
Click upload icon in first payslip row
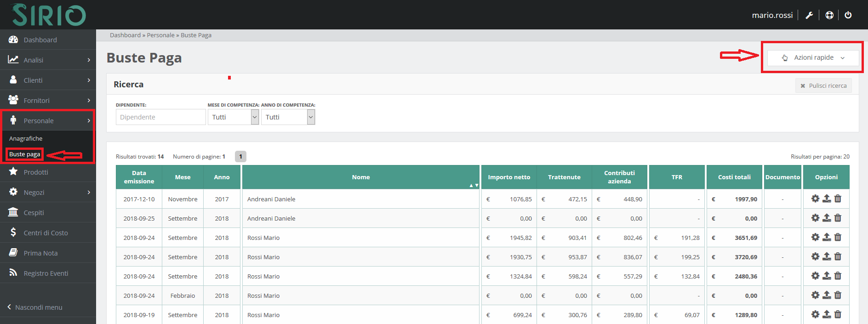827,199
